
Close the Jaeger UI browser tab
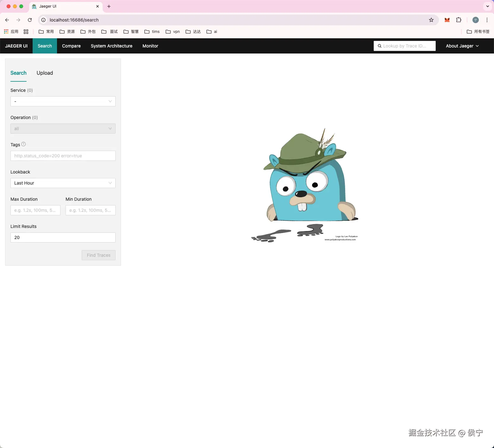98,6
